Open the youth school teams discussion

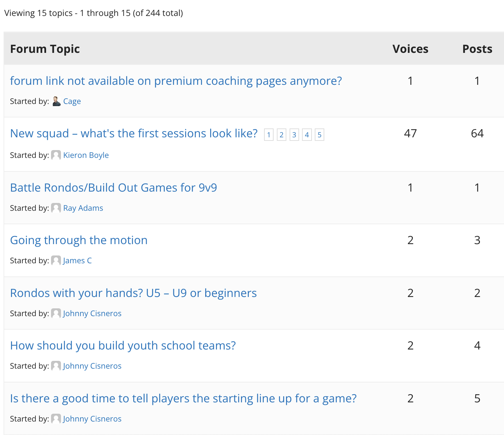[123, 345]
